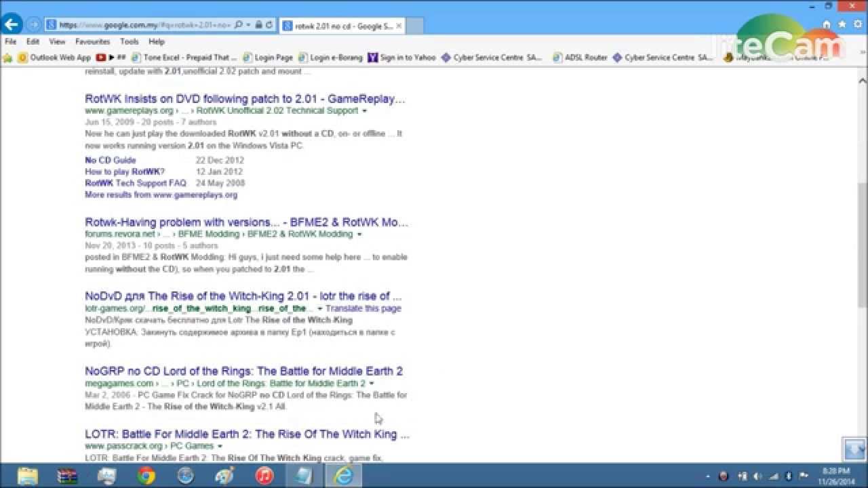Expand dropdown arrow beside gamereplays.org URL

[364, 110]
